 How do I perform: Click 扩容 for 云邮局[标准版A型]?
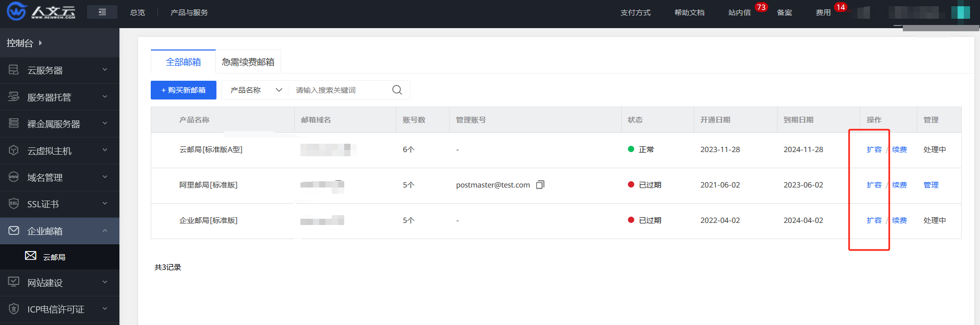[874, 149]
